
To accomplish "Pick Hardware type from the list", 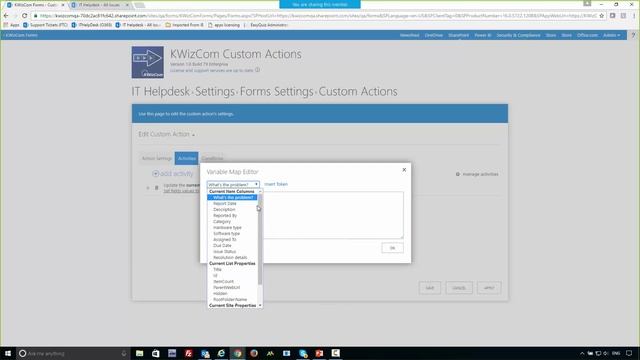I will 227,227.
